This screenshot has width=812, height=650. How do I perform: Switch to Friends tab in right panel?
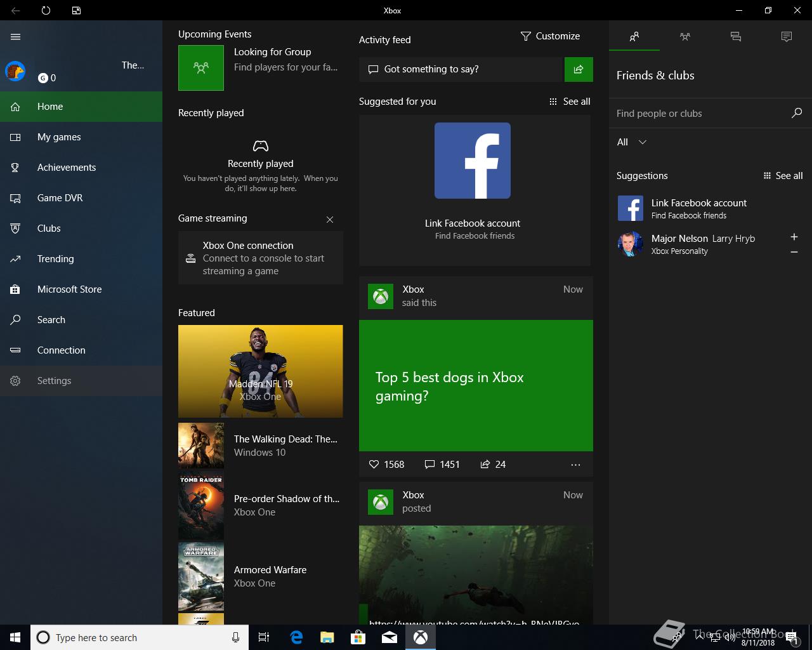(x=634, y=37)
